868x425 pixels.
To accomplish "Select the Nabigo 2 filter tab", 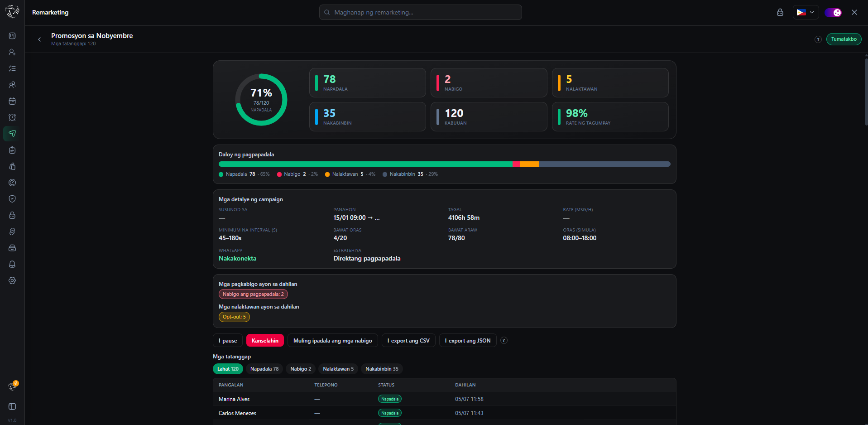I will (x=301, y=369).
